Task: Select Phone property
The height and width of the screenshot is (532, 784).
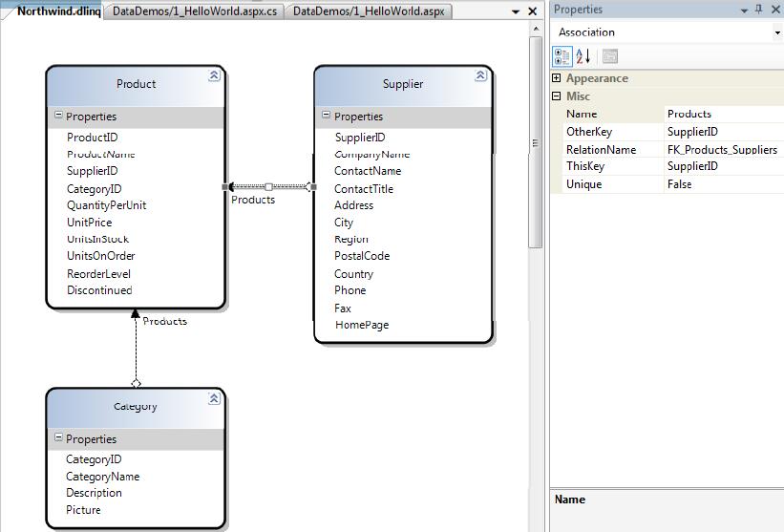Action: (350, 290)
